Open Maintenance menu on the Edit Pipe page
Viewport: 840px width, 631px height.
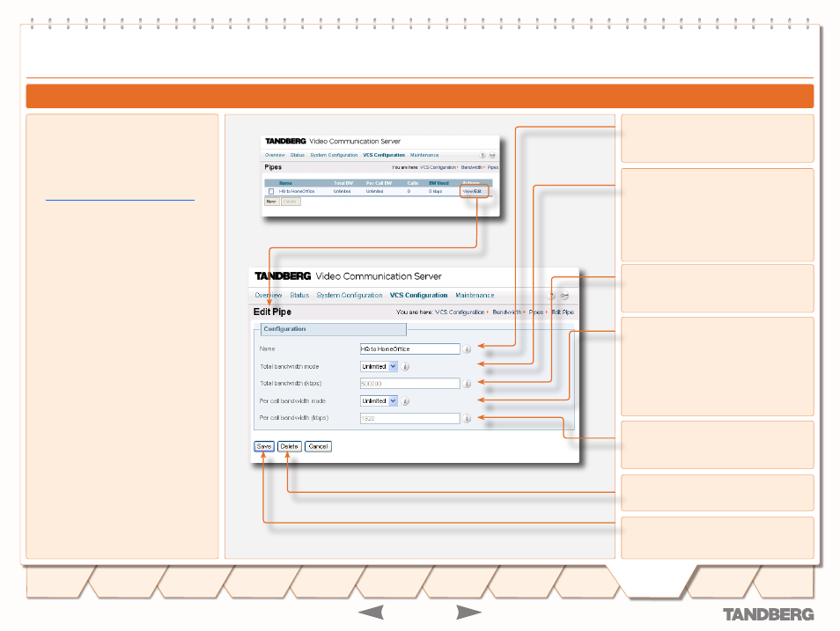pos(475,296)
